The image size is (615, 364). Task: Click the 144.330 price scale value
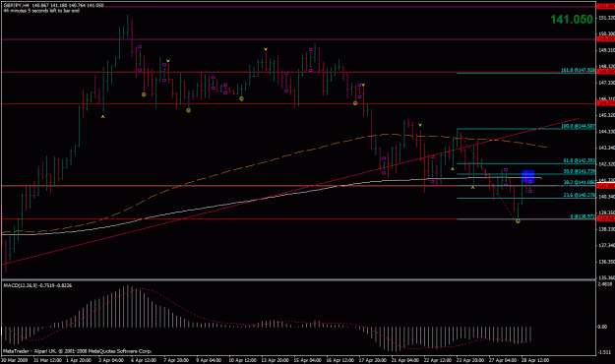point(606,132)
